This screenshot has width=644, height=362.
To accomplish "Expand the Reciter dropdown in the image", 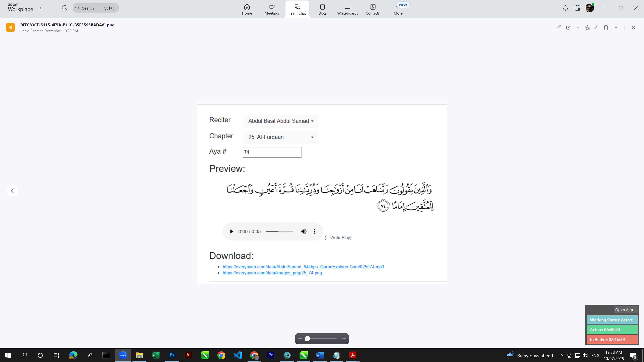I will pos(281,121).
